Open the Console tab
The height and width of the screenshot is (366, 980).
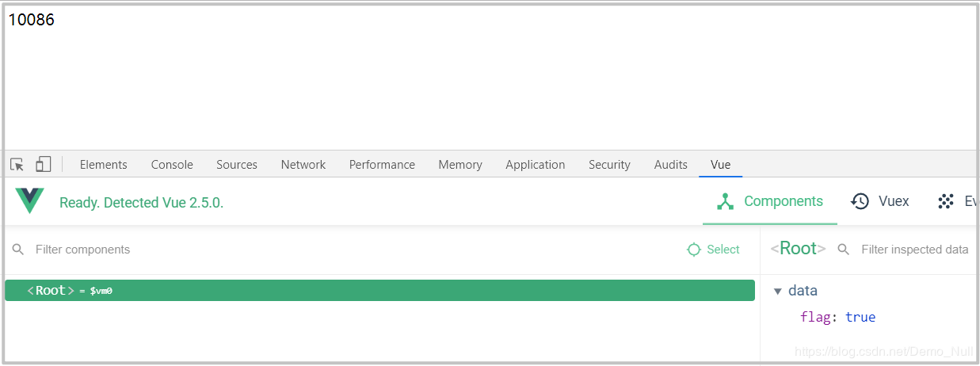(x=172, y=165)
